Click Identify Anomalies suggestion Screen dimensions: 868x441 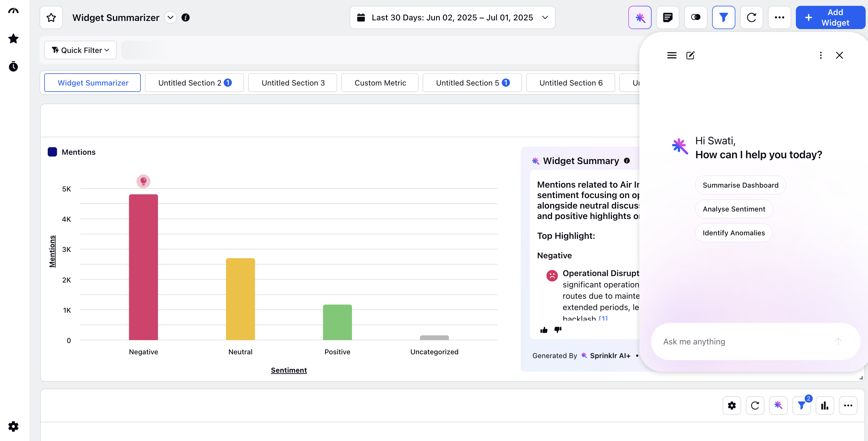click(734, 233)
